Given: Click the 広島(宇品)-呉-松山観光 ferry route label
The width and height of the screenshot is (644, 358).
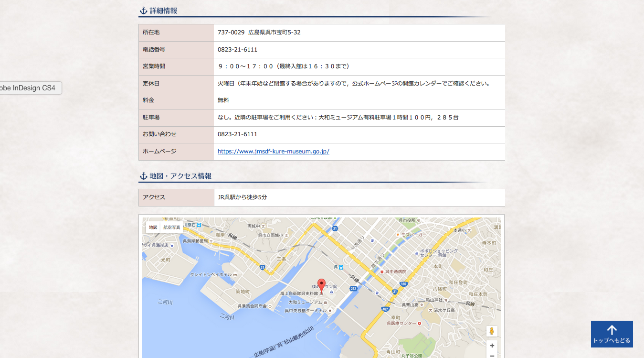Looking at the screenshot, I should coord(284,343).
